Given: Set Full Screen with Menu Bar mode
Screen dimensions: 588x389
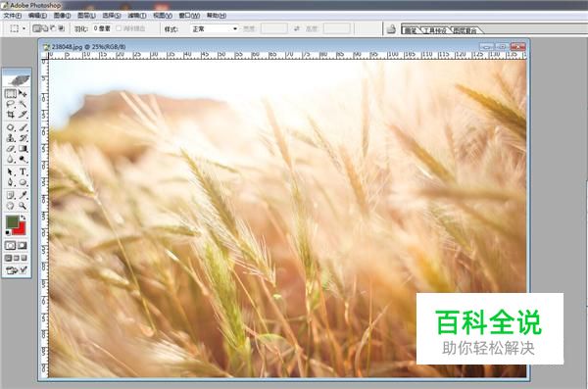Looking at the screenshot, I should (x=16, y=258).
